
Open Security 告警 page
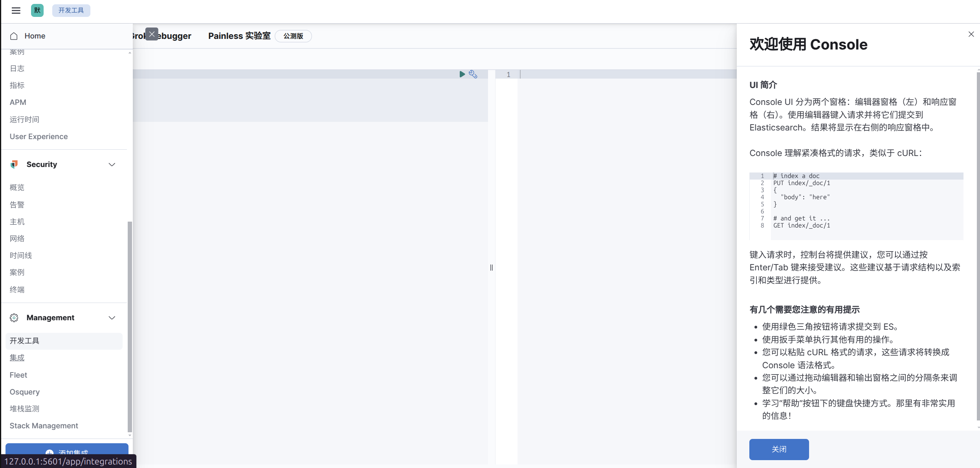tap(17, 205)
